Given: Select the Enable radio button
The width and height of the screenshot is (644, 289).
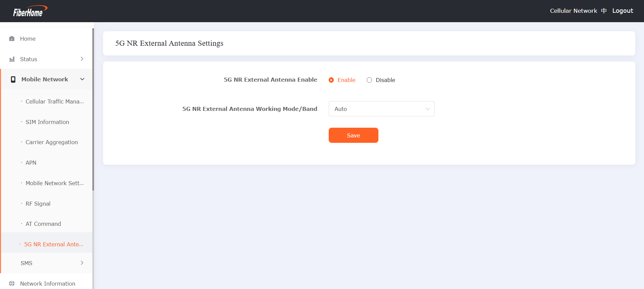Looking at the screenshot, I should pos(331,80).
